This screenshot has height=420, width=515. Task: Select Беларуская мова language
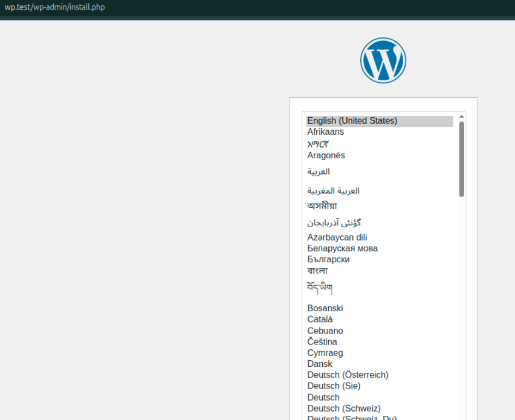[x=342, y=248]
